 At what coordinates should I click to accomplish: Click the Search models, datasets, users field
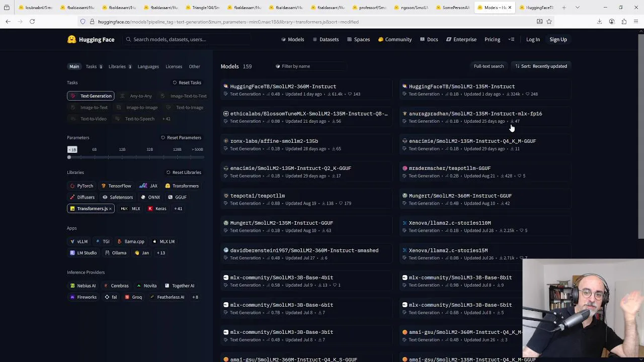click(x=186, y=39)
